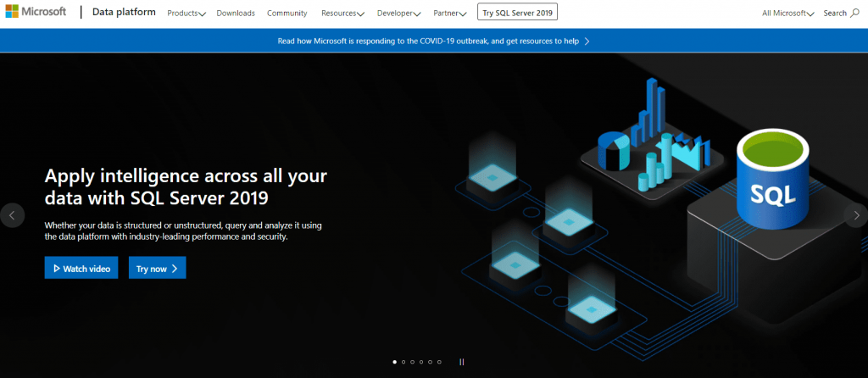This screenshot has width=868, height=378.
Task: Expand the Partner dropdown
Action: tap(449, 14)
